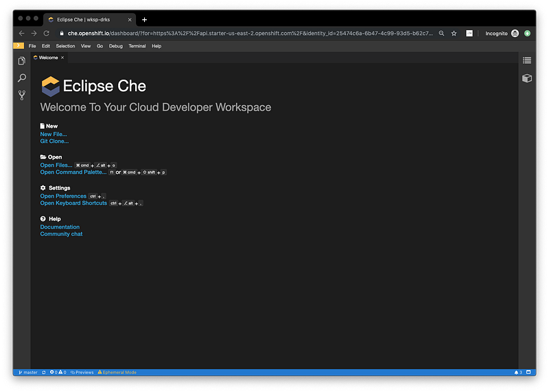
Task: Open the Explorer files icon in sidebar
Action: click(x=22, y=61)
